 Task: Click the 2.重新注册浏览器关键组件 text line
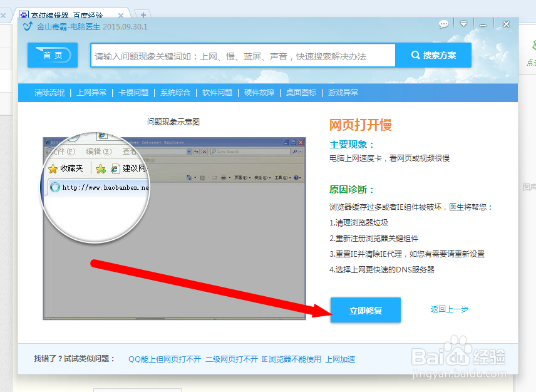[374, 239]
